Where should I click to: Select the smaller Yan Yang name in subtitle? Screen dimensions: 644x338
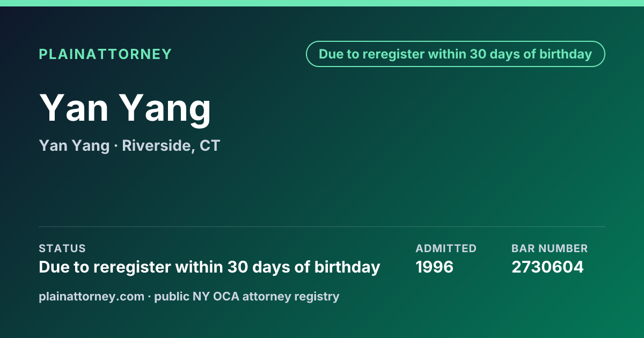pyautogui.click(x=74, y=145)
